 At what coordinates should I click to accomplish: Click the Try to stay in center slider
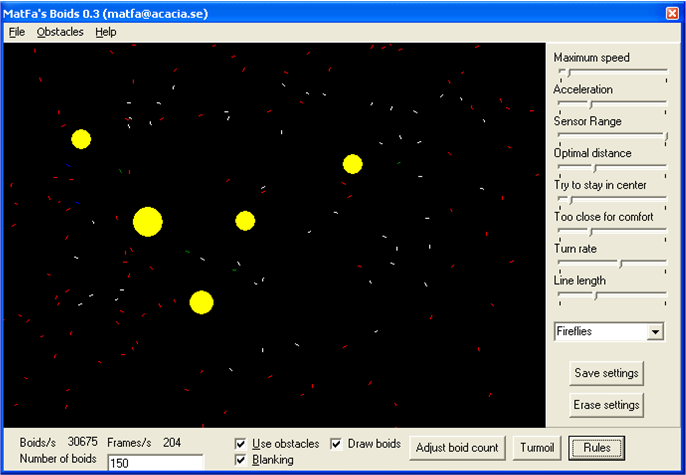tap(612, 200)
